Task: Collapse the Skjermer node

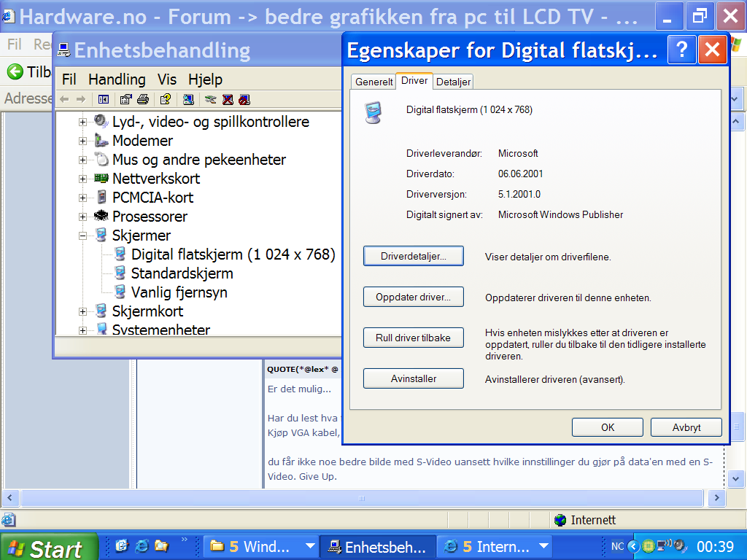Action: (x=82, y=236)
